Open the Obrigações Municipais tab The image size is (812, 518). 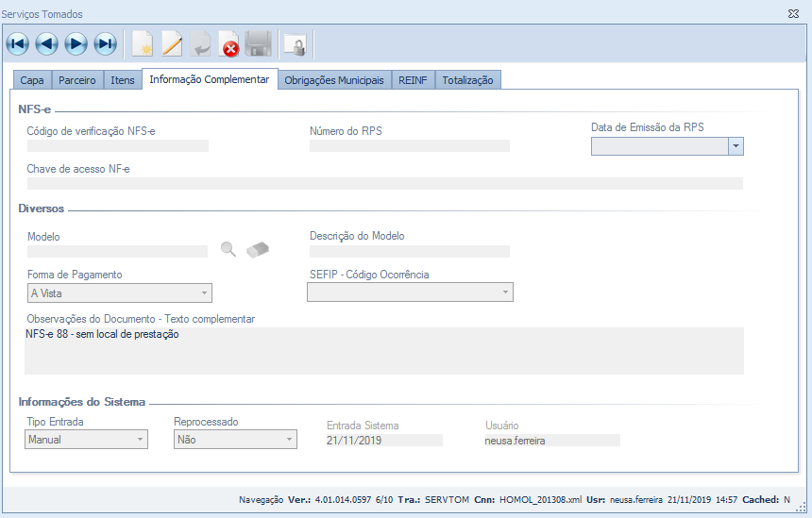click(334, 80)
